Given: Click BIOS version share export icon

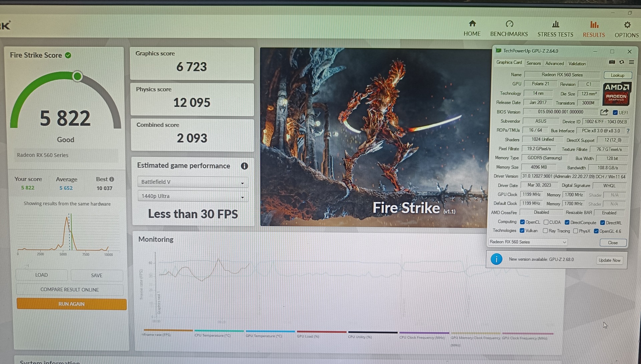Looking at the screenshot, I should (604, 112).
